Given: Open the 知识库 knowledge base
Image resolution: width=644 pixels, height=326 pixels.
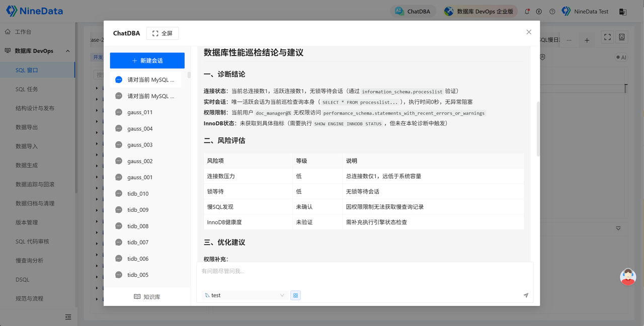Looking at the screenshot, I should point(147,297).
